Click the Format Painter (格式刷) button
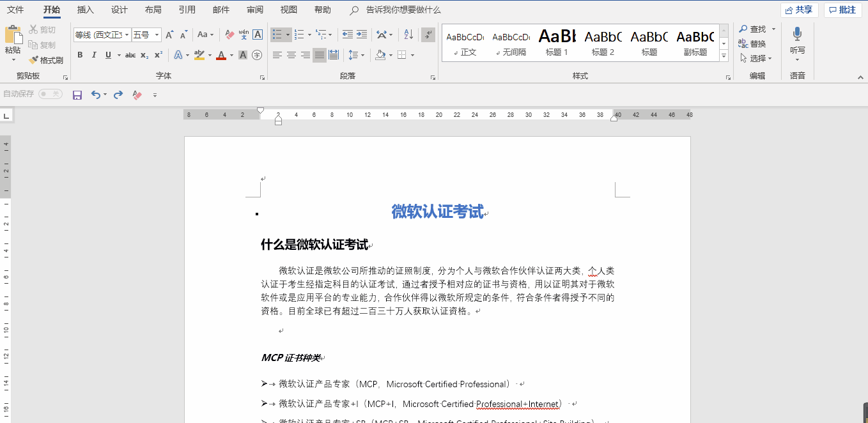Screen dimensions: 868x423 [x=46, y=60]
